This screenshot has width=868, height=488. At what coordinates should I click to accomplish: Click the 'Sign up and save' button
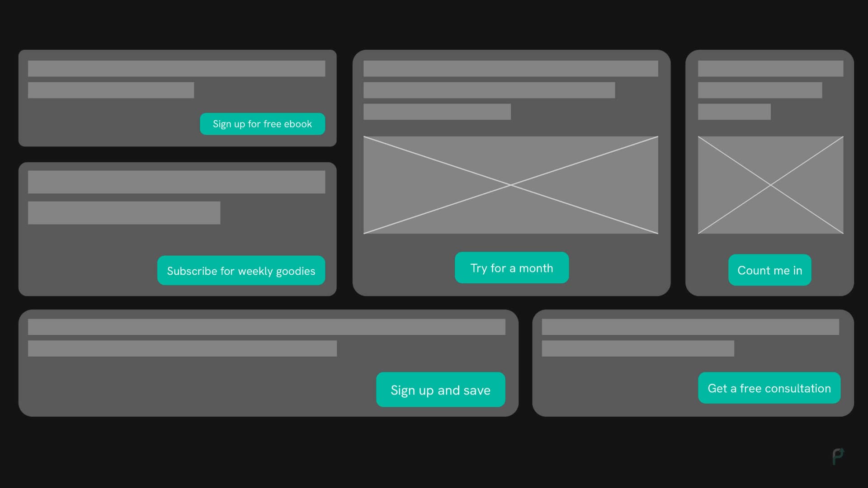[x=440, y=389]
